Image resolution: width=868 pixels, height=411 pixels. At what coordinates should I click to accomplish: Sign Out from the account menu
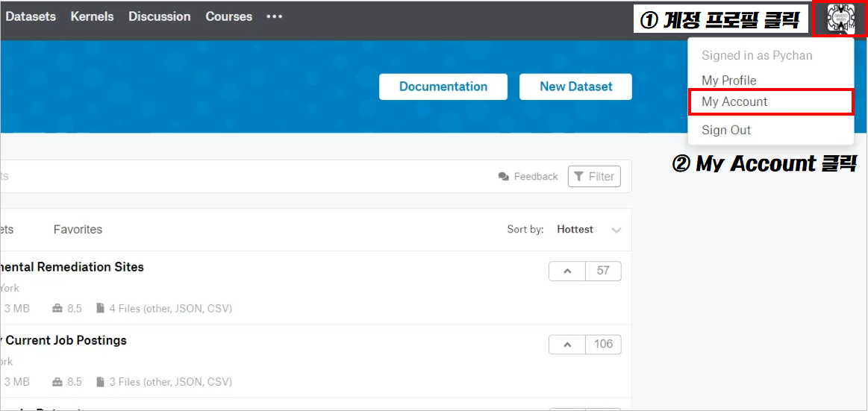725,131
